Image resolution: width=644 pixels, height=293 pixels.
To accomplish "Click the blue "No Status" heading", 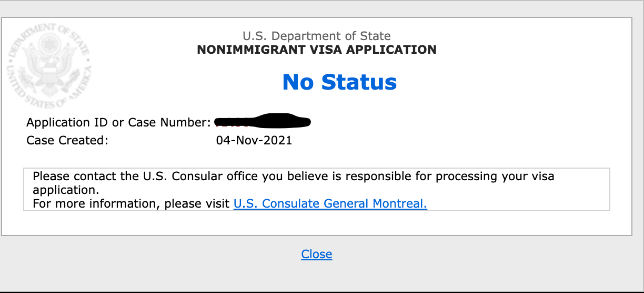I will tap(339, 82).
